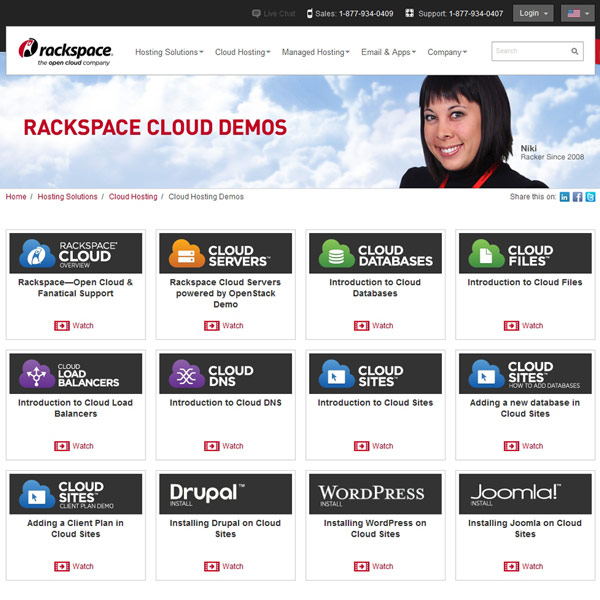Click the Support lifebuoy icon
Viewport: 600px width, 600px height.
(x=409, y=13)
